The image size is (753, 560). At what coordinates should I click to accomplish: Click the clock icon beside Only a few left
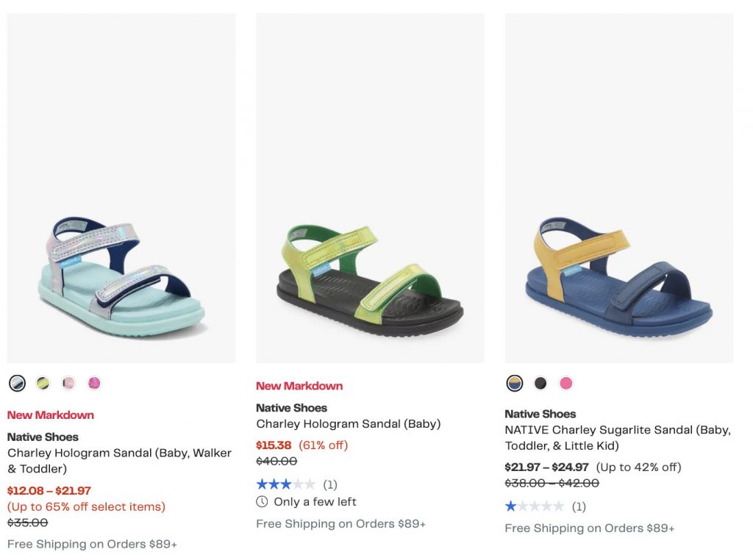(x=262, y=502)
